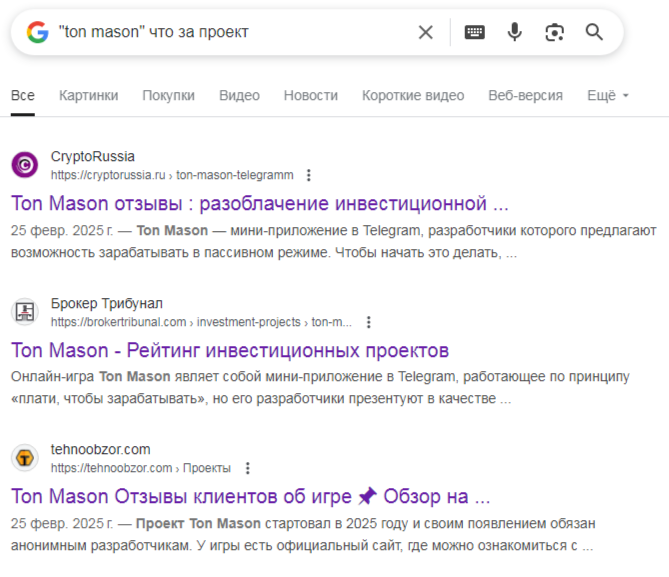Click the Google logo icon
This screenshot has width=669, height=577.
38,32
